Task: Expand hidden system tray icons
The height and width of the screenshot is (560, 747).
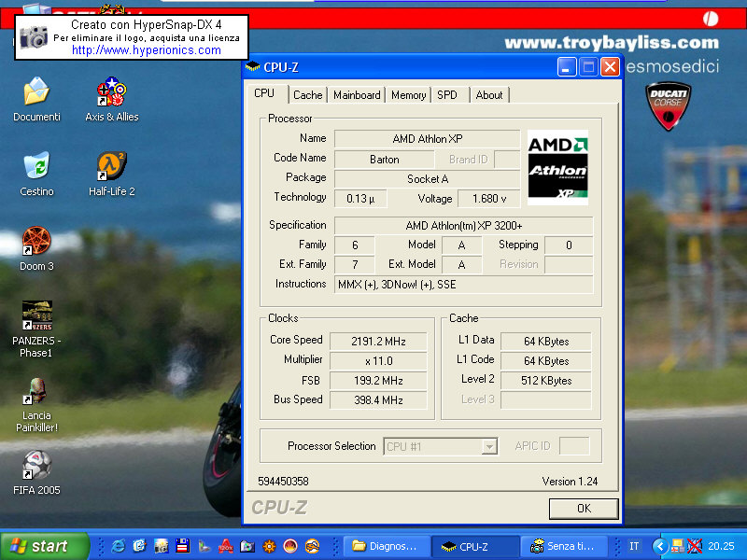Action: (x=660, y=546)
